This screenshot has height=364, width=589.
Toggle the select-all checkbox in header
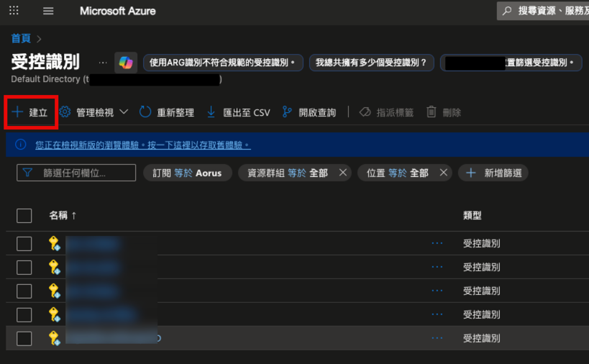24,216
